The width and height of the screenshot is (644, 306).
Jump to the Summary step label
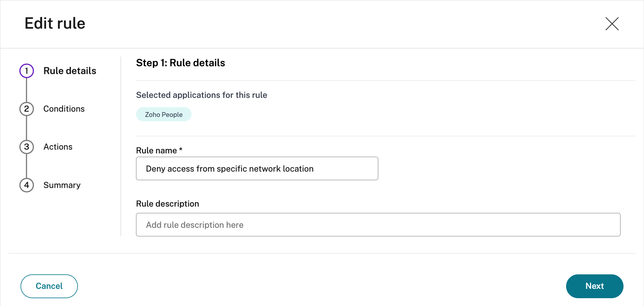point(62,185)
